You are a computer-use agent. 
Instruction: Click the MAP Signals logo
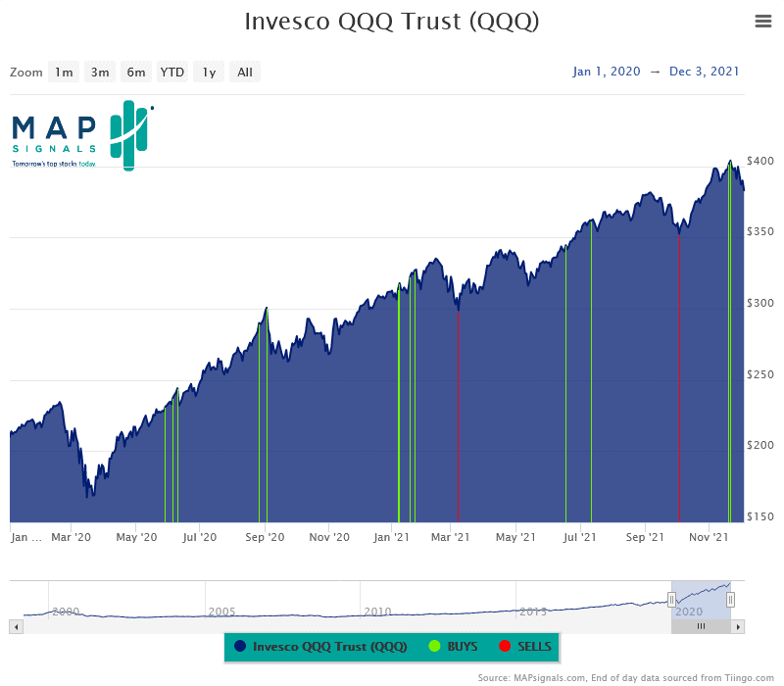tap(82, 135)
